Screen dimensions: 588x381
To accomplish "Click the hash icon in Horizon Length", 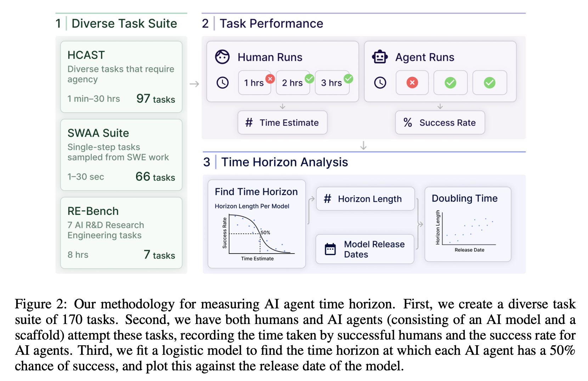I will tap(327, 199).
